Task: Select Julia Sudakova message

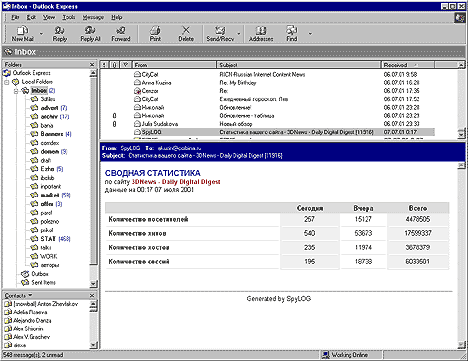Action: point(267,124)
